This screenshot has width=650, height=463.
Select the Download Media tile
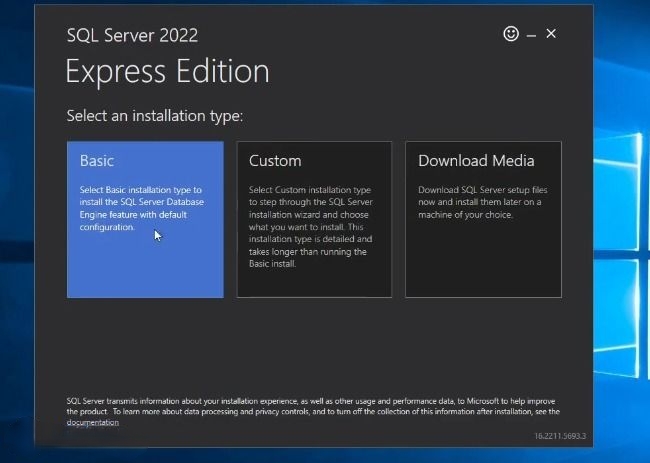[483, 219]
